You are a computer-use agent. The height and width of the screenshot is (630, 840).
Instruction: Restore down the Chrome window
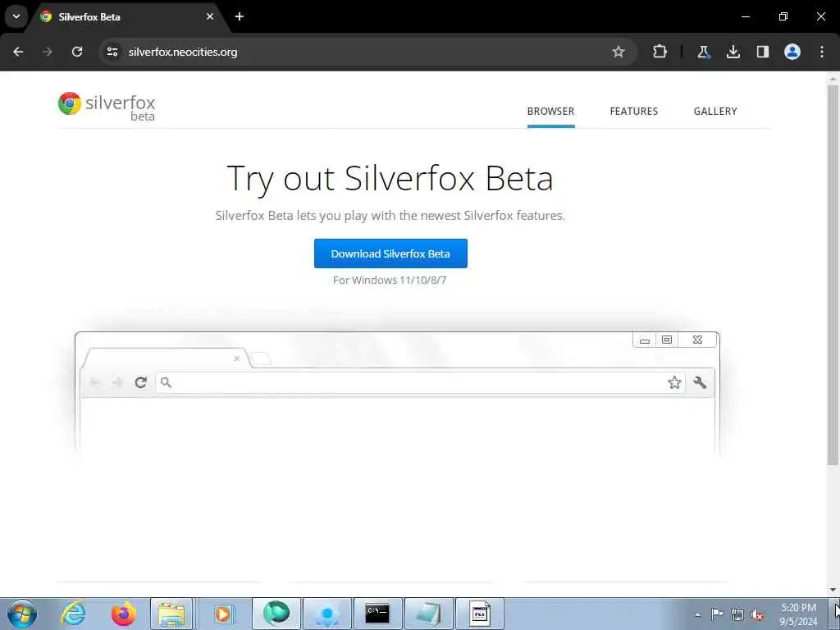(x=783, y=16)
